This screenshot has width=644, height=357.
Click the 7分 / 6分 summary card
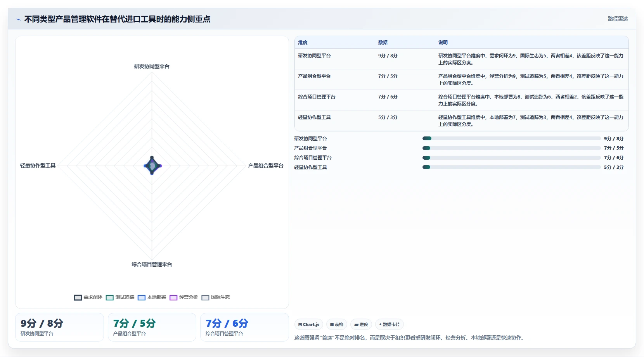point(244,327)
